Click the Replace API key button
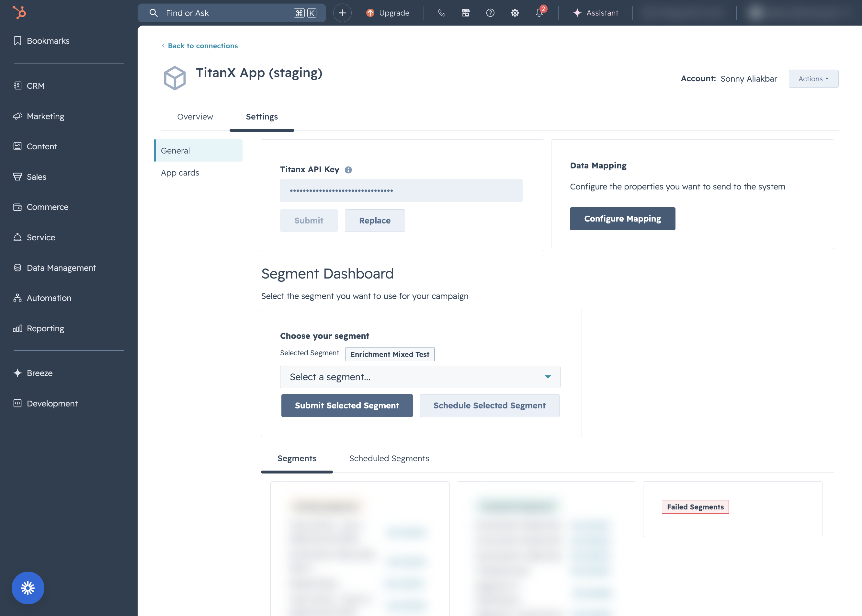Image resolution: width=862 pixels, height=616 pixels. coord(375,220)
